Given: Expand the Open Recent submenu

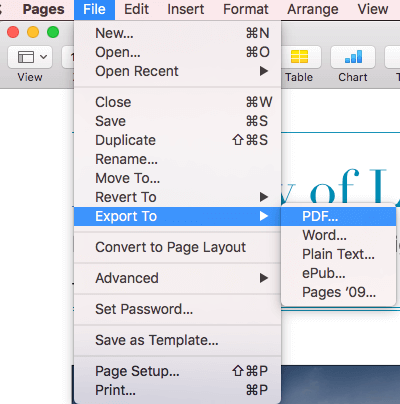Looking at the screenshot, I should [x=177, y=71].
